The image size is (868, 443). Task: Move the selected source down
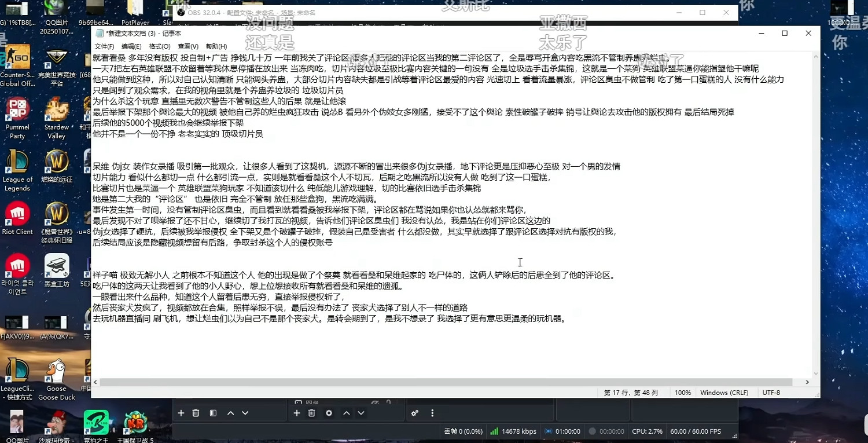click(x=361, y=413)
